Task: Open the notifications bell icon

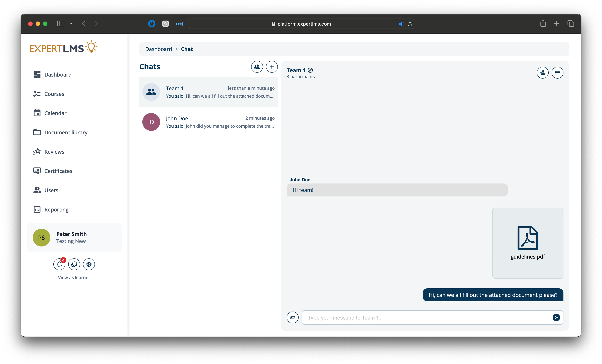Action: (x=59, y=264)
